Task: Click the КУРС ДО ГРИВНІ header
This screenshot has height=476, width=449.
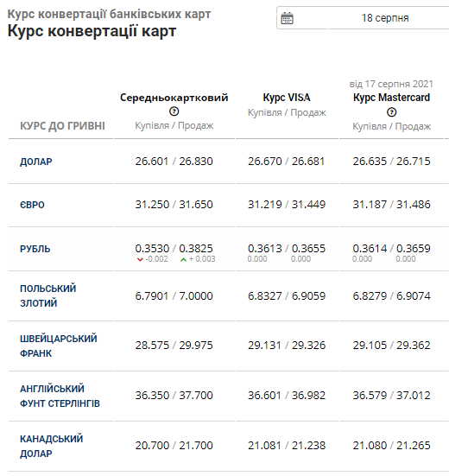Action: click(62, 125)
